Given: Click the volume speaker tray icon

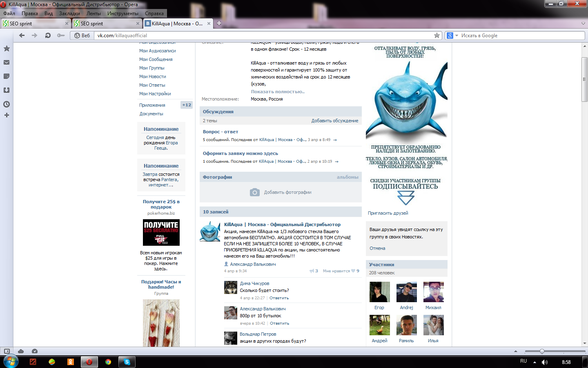Looking at the screenshot, I should [544, 362].
